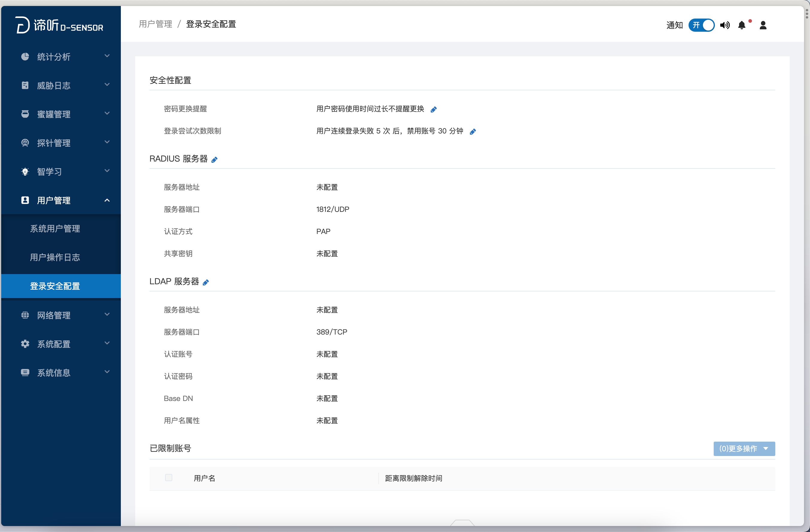Screen dimensions: 810x532
Task: Check the select-all checkbox beside 用户名
Action: [x=168, y=478]
